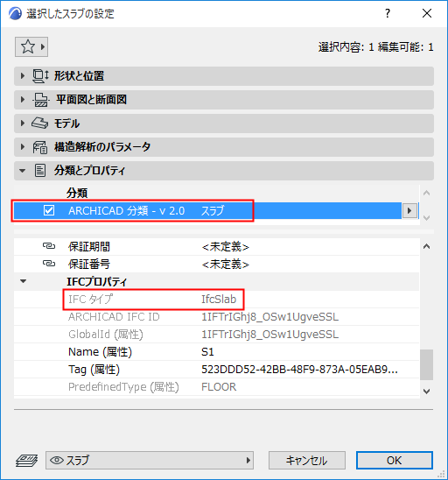Click the scroll down arrow in 分類 list
Viewport: 448px width, 480px height.
tap(427, 217)
